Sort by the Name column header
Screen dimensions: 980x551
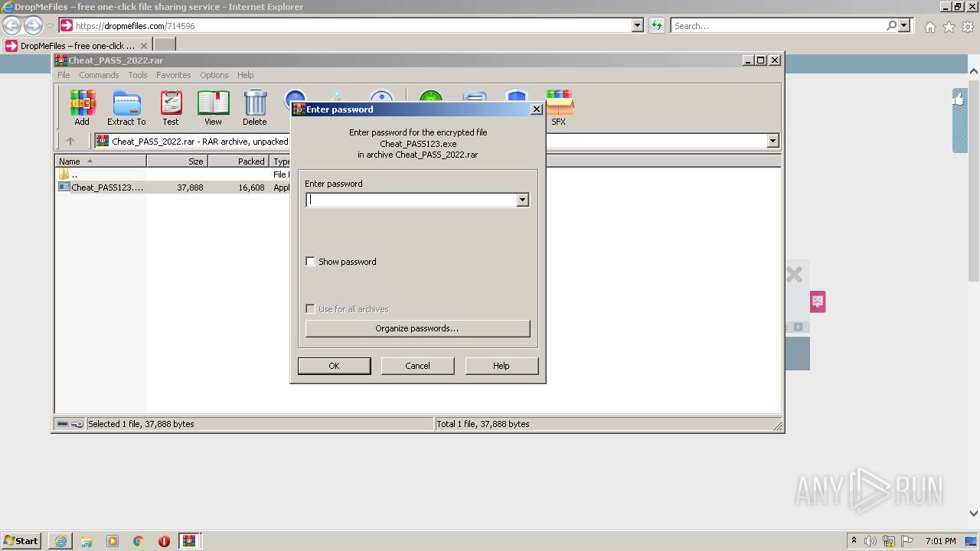point(100,161)
